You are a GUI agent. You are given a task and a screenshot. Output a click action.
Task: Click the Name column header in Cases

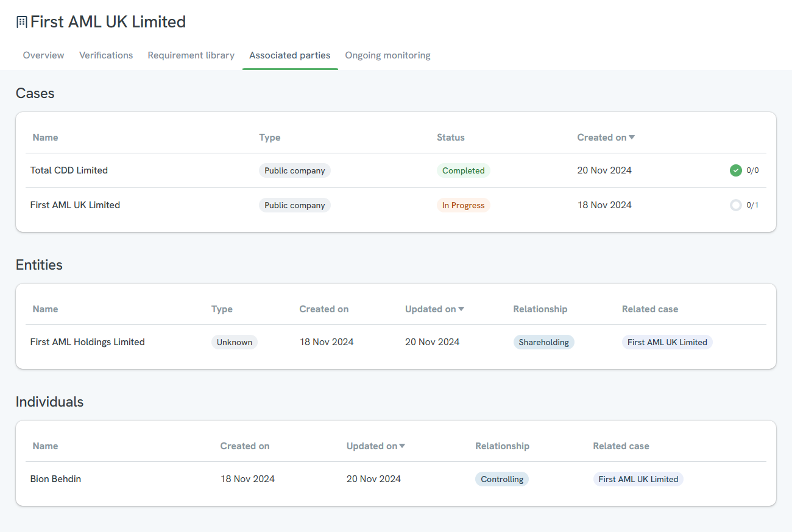point(45,138)
